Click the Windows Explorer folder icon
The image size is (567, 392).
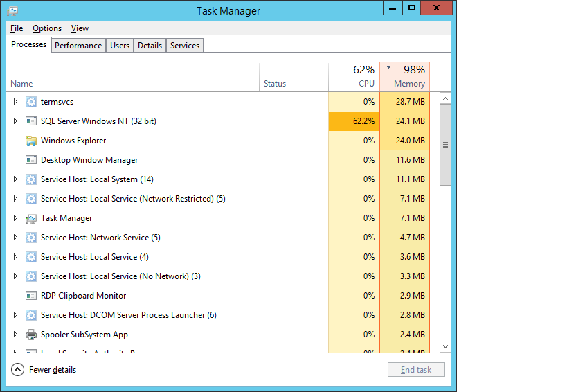coord(31,141)
